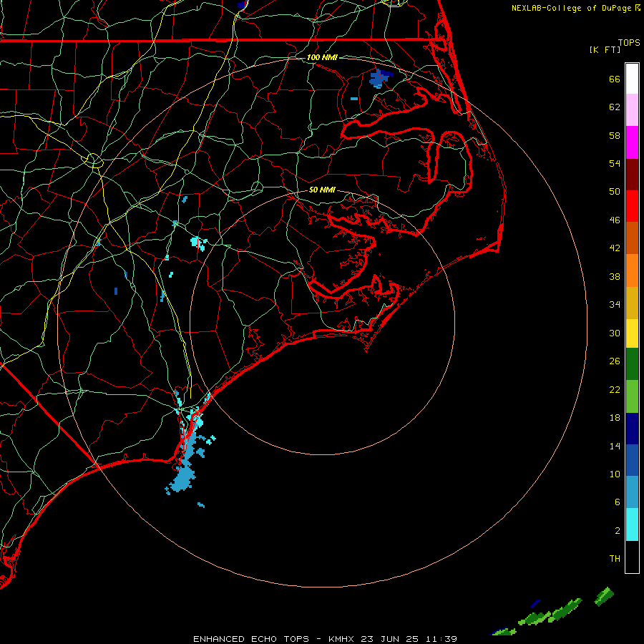Viewport: 644px width, 644px height.
Task: Click the yellow 30 K FT legend swatch
Action: pyautogui.click(x=632, y=333)
